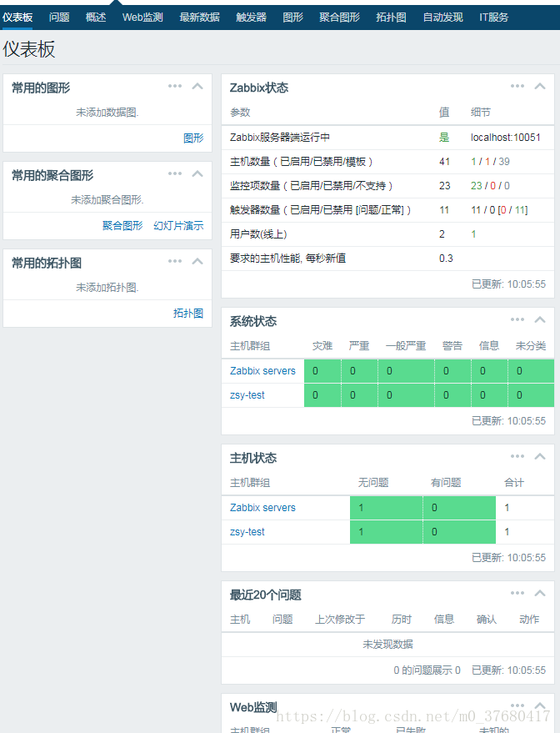Click the 未发现数据 message

(x=387, y=644)
